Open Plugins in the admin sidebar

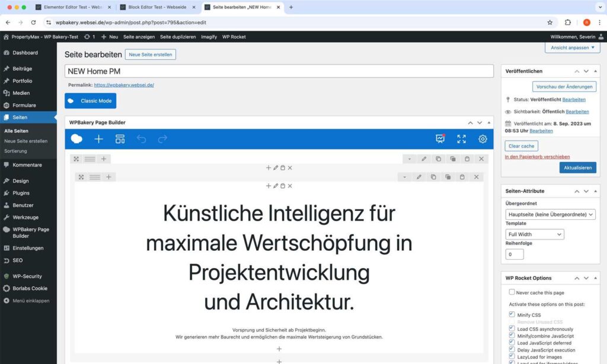(x=21, y=193)
